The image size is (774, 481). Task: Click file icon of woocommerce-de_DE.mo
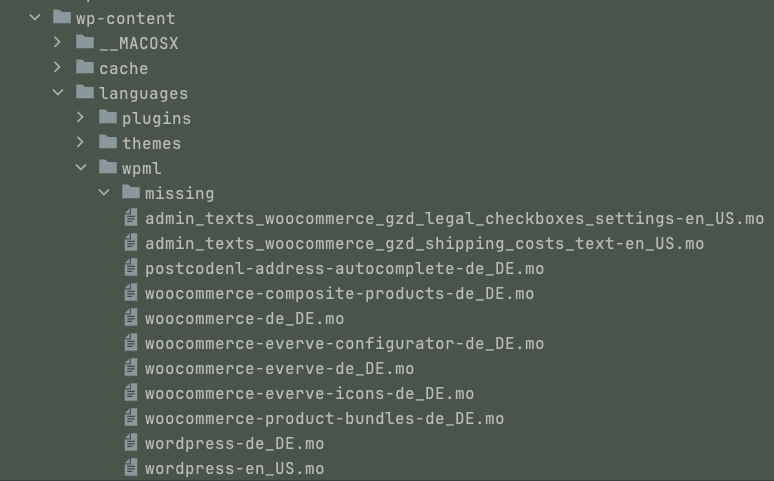pyautogui.click(x=131, y=317)
